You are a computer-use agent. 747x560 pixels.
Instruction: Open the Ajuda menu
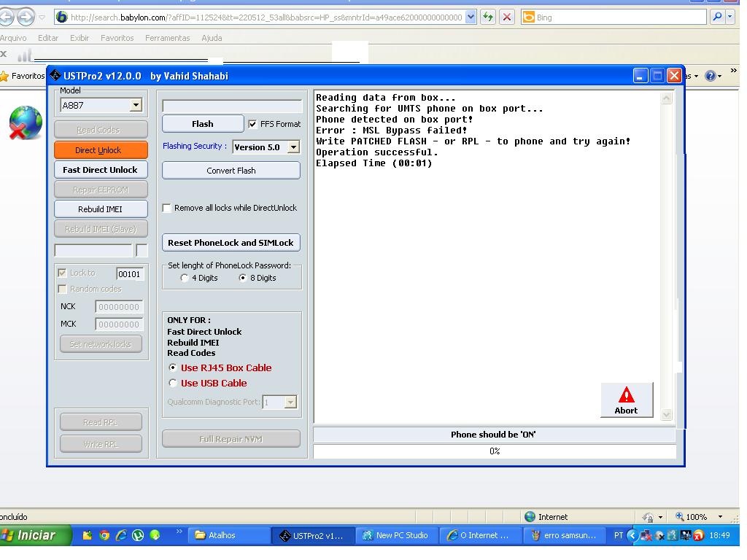(212, 38)
